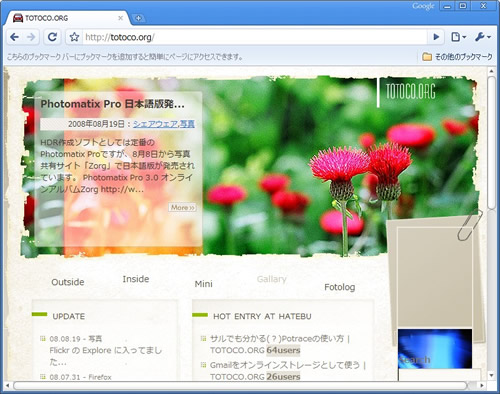Open the wrench settings menu

483,37
